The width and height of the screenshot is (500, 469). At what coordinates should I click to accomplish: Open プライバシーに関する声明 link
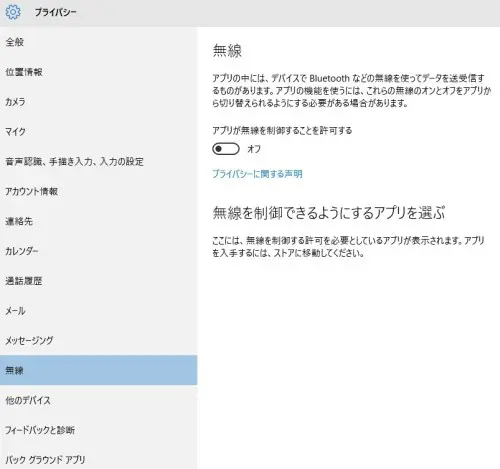click(x=257, y=174)
